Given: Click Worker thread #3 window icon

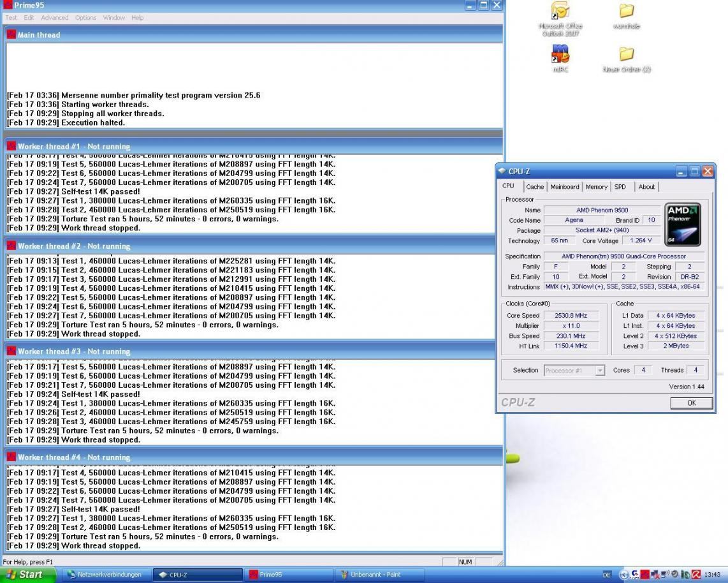Looking at the screenshot, I should click(x=11, y=351).
